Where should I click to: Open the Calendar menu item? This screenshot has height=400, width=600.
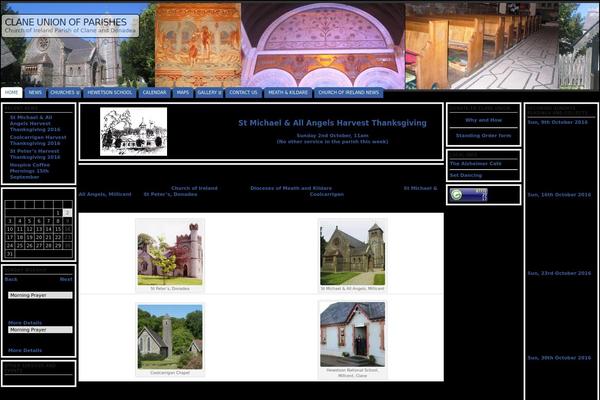tap(154, 92)
